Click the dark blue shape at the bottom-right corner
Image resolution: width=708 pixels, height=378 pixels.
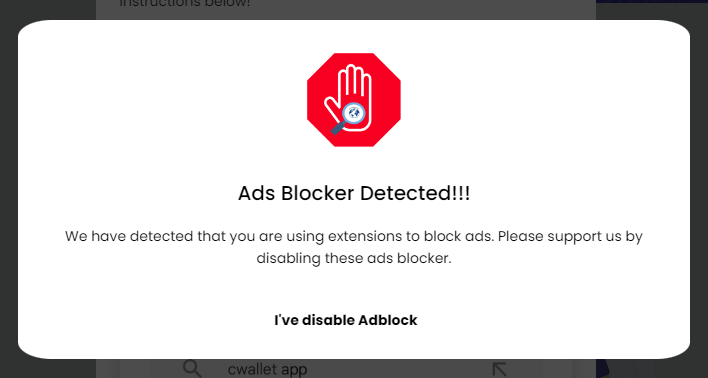[x=602, y=369]
